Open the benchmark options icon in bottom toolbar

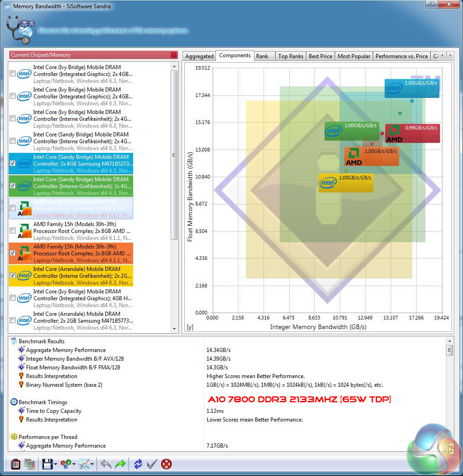pos(16,464)
